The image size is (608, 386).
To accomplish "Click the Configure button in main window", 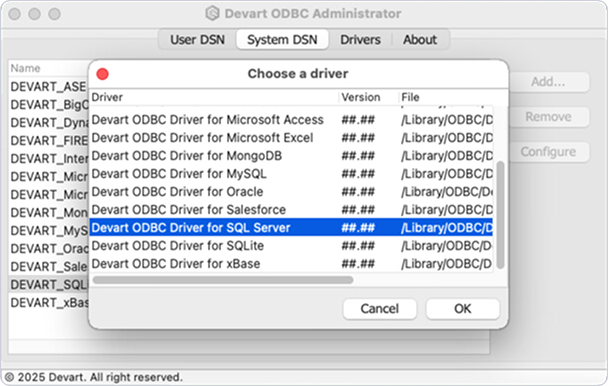I will tap(548, 152).
